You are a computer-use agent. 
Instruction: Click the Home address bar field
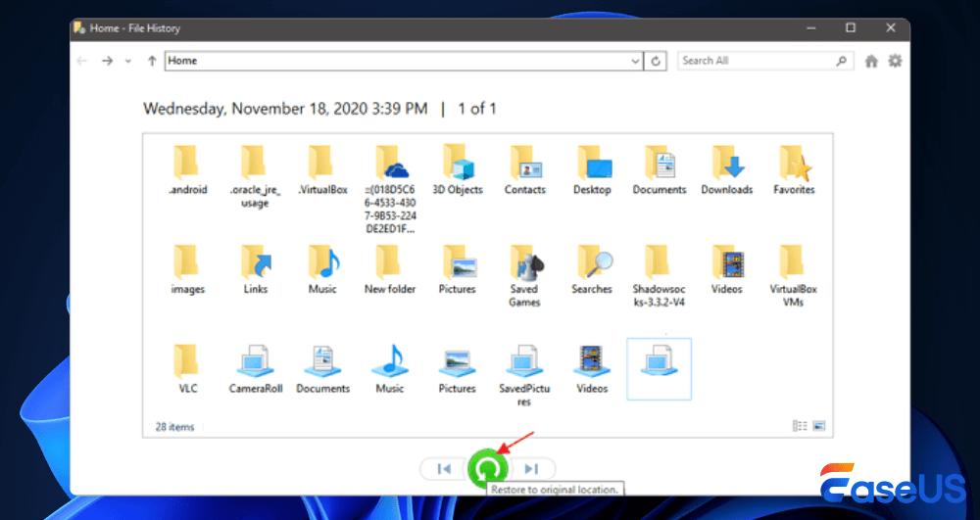[x=397, y=61]
